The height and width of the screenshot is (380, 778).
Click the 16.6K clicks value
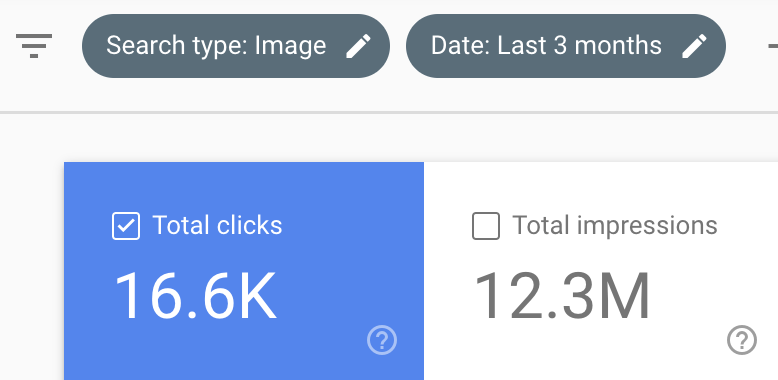(195, 296)
